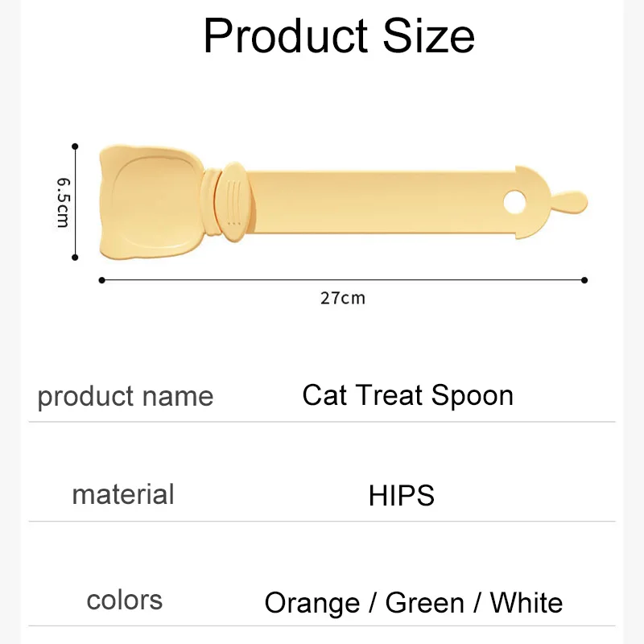Image resolution: width=644 pixels, height=644 pixels.
Task: Select the "HIPS" material value
Action: point(402,496)
